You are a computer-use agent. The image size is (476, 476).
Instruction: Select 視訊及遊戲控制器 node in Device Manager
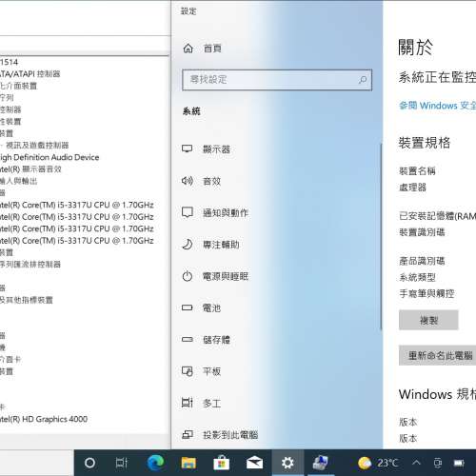[x=34, y=146]
